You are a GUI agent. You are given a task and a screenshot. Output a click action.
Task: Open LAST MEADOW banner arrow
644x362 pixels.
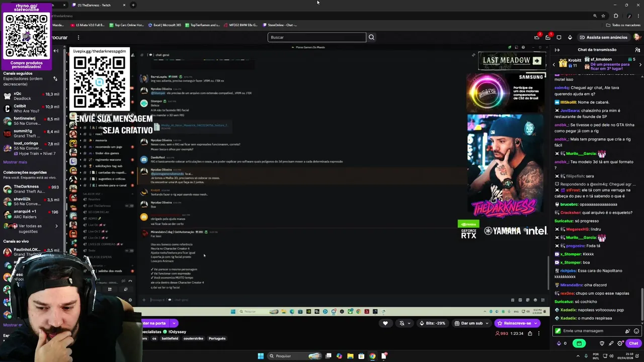point(537,61)
